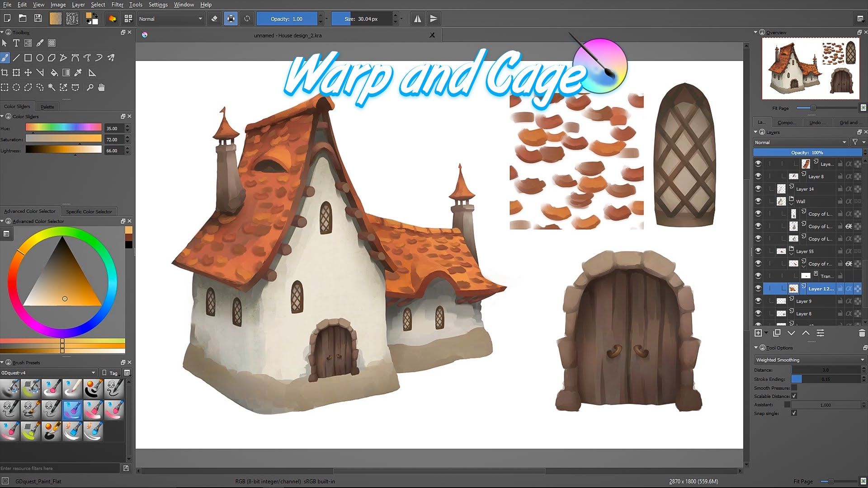Screen dimensions: 868x488
Task: Toggle Snap single checkbox
Action: (x=794, y=413)
